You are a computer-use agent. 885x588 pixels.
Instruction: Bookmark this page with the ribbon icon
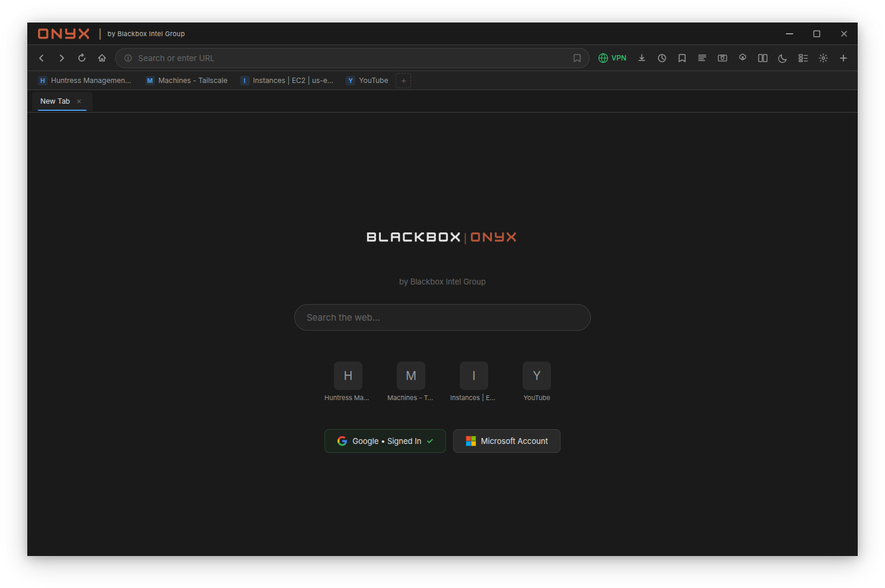pos(577,57)
